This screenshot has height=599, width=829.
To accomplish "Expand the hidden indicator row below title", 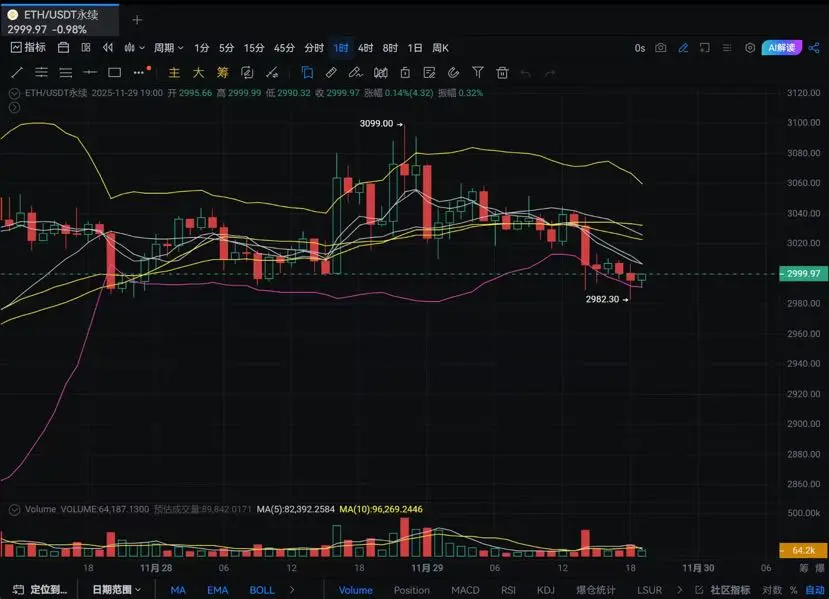I will [14, 107].
